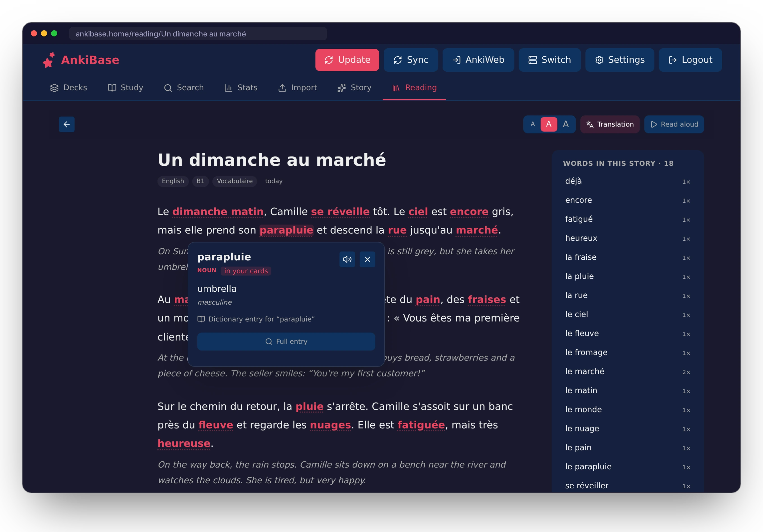The width and height of the screenshot is (763, 532).
Task: Select "le marché" in the words list
Action: 628,372
